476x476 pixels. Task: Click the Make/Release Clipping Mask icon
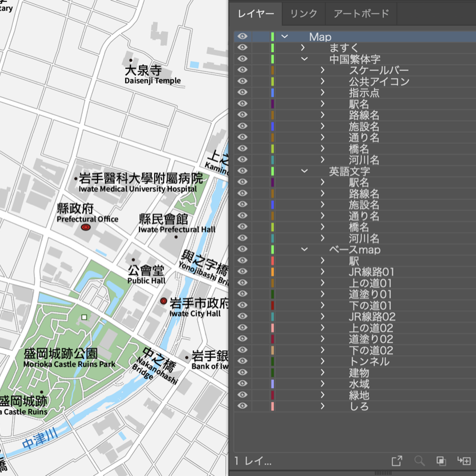[x=441, y=461]
